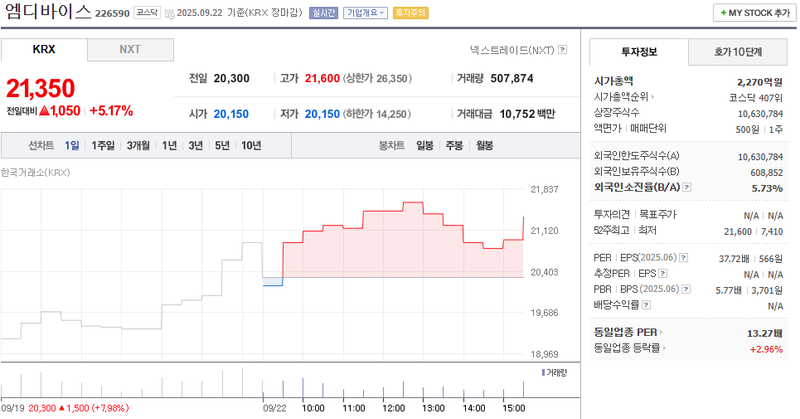Image resolution: width=800 pixels, height=419 pixels.
Task: Click the 거래대금 value 10,752 백만
Action: (x=527, y=114)
